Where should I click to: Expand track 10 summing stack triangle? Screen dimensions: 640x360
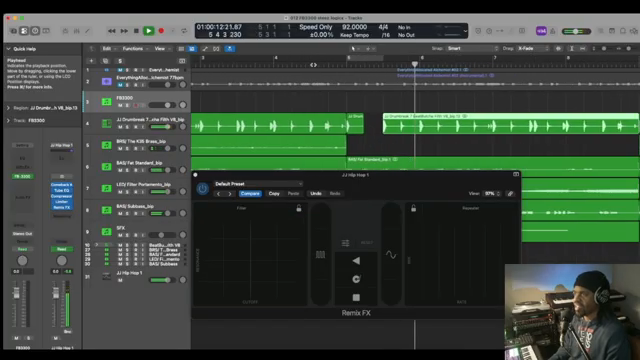pyautogui.click(x=96, y=245)
